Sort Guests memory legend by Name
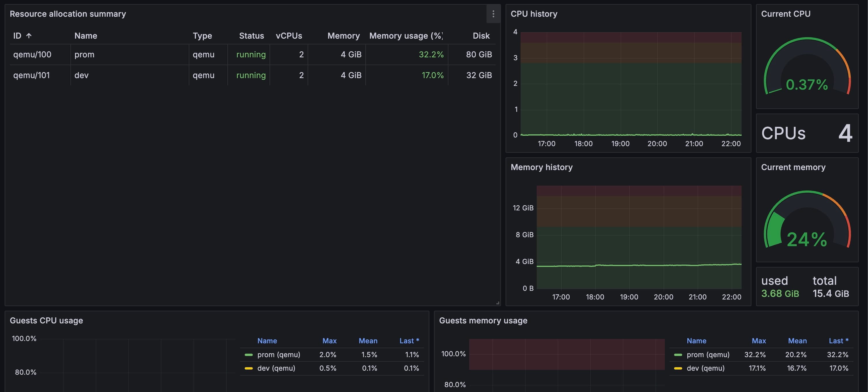The image size is (868, 392). pyautogui.click(x=696, y=341)
